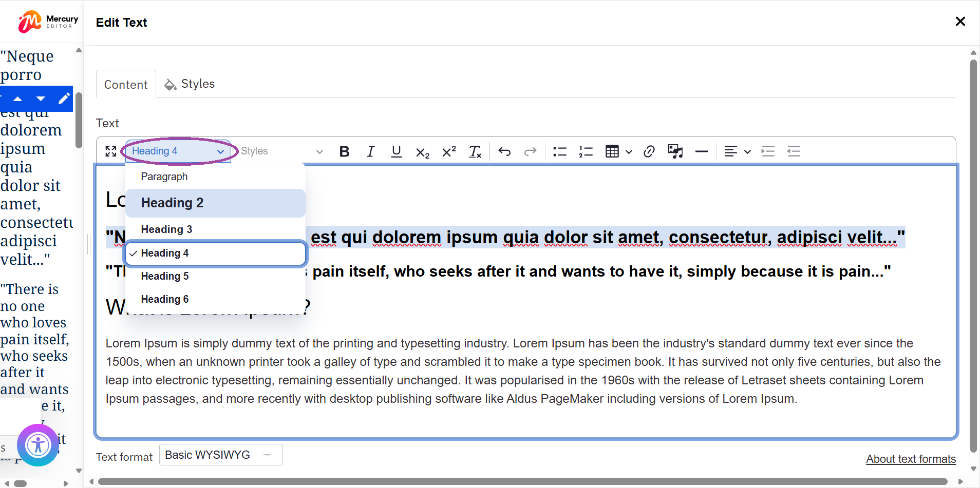Expand the table insert dropdown arrow

point(629,152)
